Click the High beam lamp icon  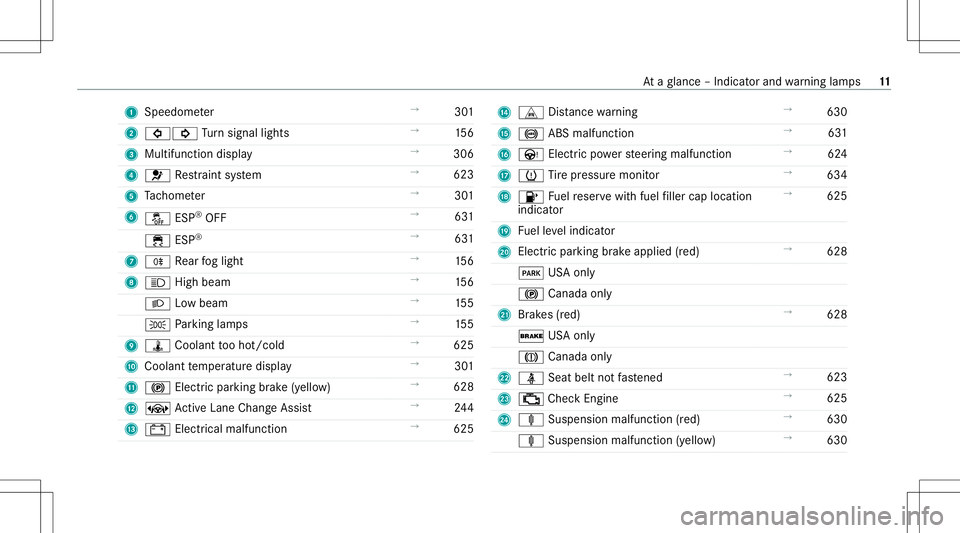(x=157, y=283)
